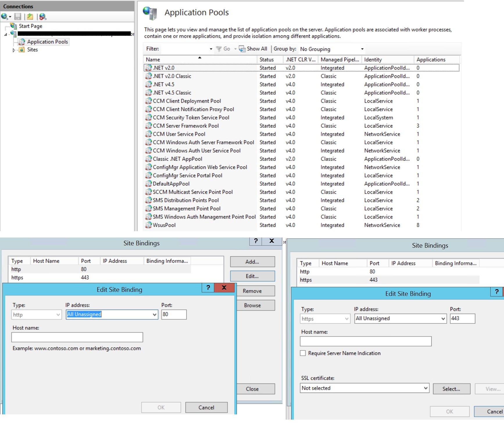Click inside the Host name input field
This screenshot has width=504, height=437.
pyautogui.click(x=77, y=337)
